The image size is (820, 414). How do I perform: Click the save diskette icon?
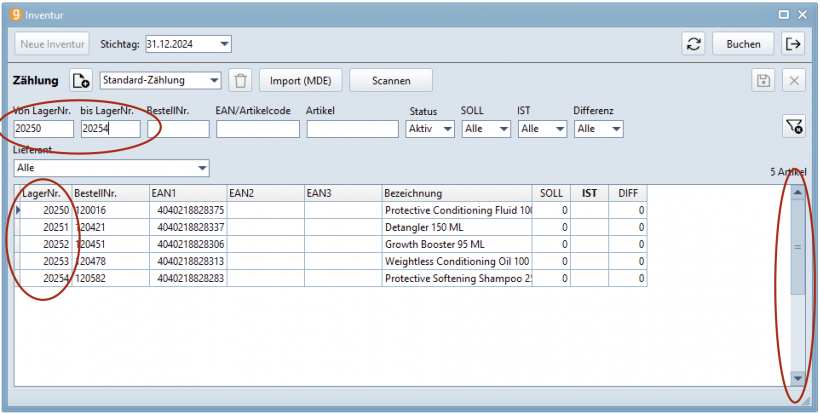(x=764, y=81)
